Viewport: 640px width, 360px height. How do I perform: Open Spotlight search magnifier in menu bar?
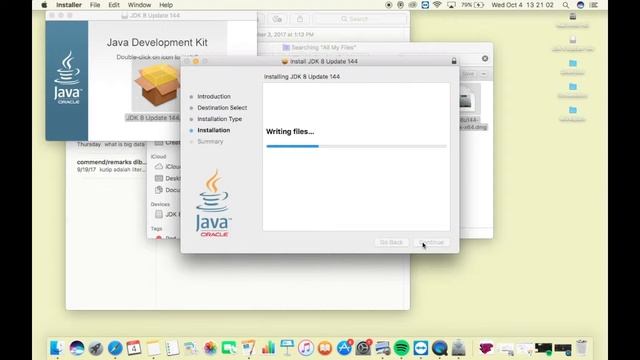pyautogui.click(x=566, y=5)
